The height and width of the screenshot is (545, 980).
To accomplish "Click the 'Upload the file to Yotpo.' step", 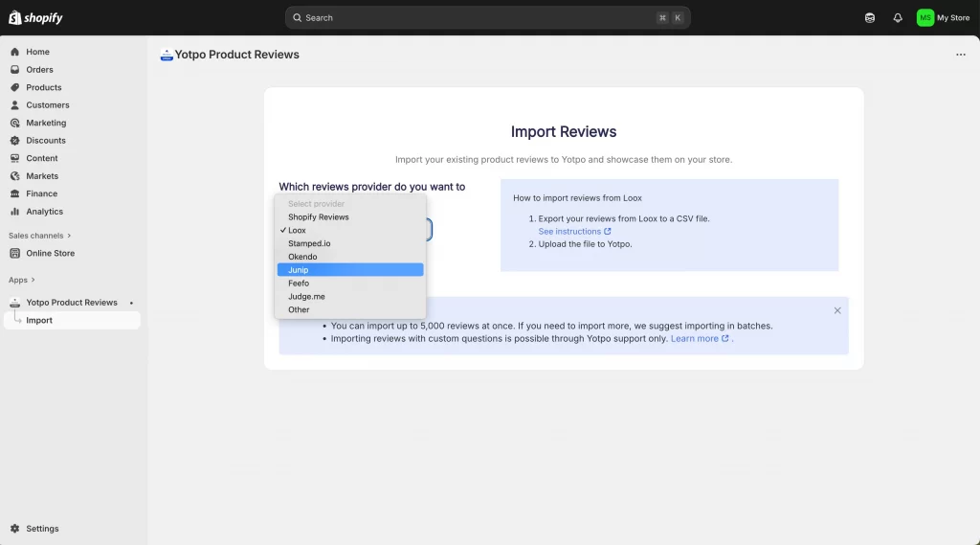I will 585,244.
